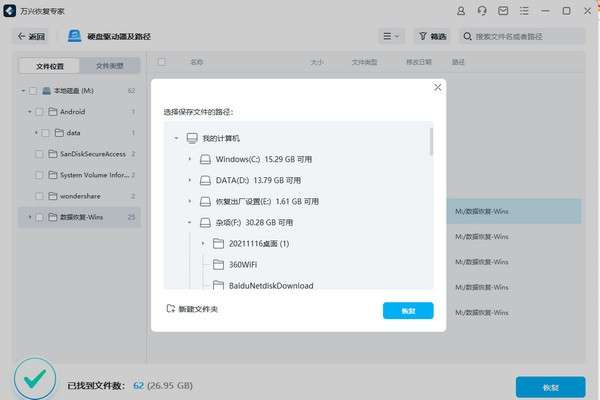Choose the BaiduNetdiskDownload folder

[271, 286]
